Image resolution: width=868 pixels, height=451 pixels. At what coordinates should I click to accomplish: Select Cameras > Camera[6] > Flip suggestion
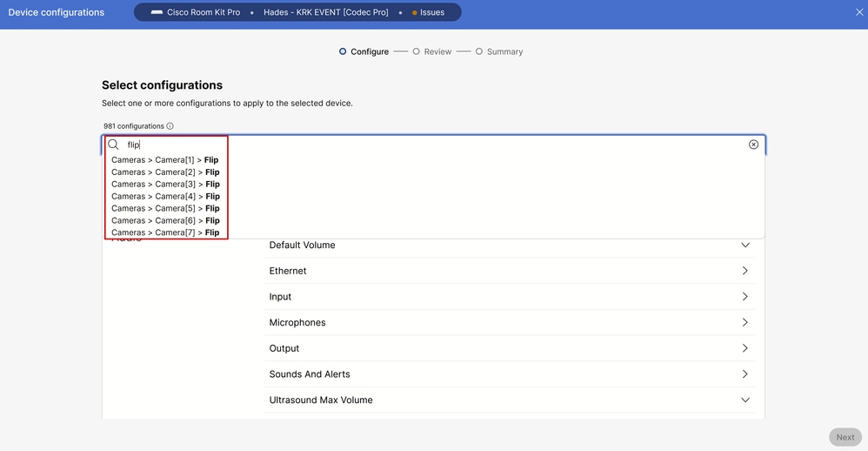pyautogui.click(x=165, y=221)
